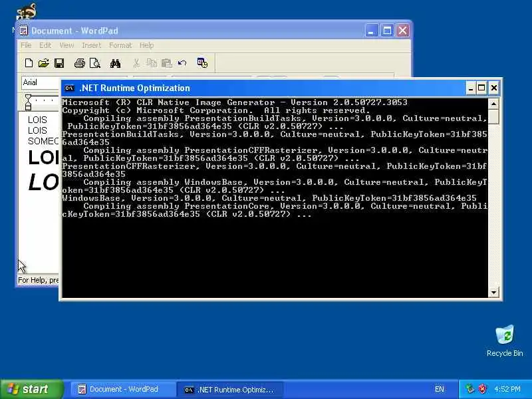Click the New document icon in WordPad
This screenshot has width=532, height=399.
click(29, 63)
